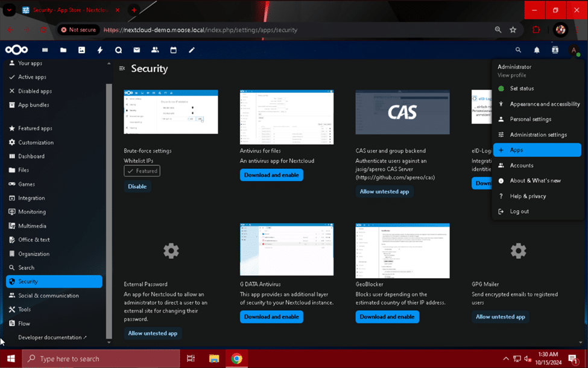Image resolution: width=588 pixels, height=368 pixels.
Task: Open the Dashboard app icon in the top bar
Action: (45, 50)
